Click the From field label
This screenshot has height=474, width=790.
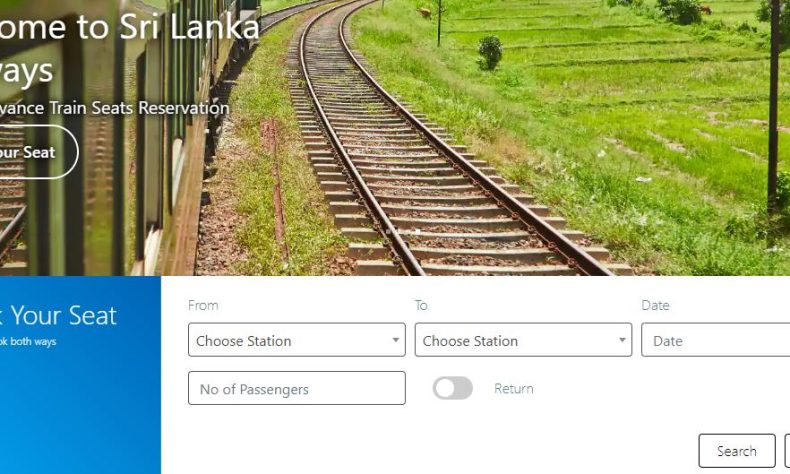[203, 305]
